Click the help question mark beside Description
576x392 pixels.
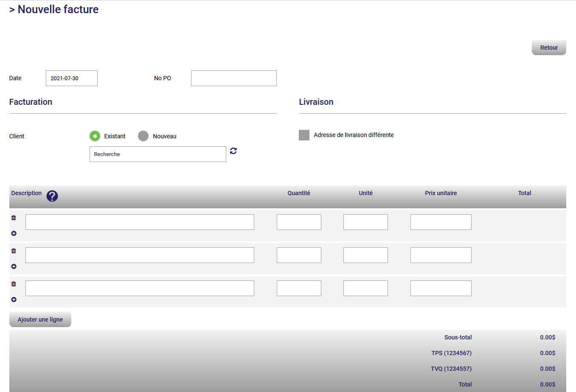click(52, 196)
